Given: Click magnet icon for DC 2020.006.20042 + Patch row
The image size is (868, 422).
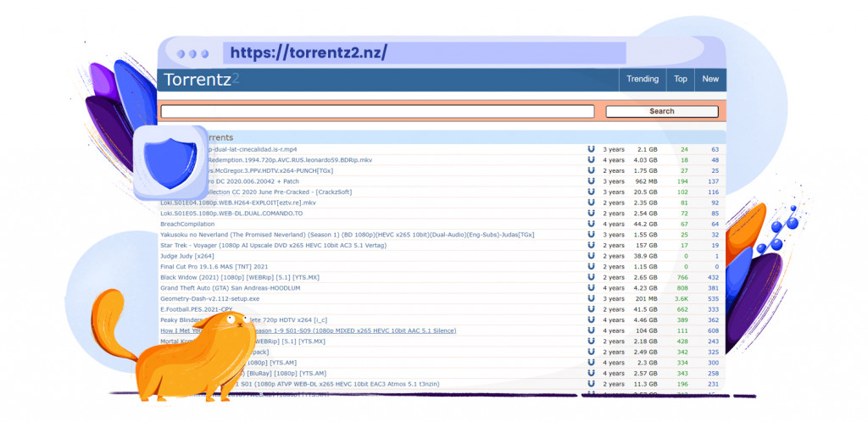Looking at the screenshot, I should point(591,180).
